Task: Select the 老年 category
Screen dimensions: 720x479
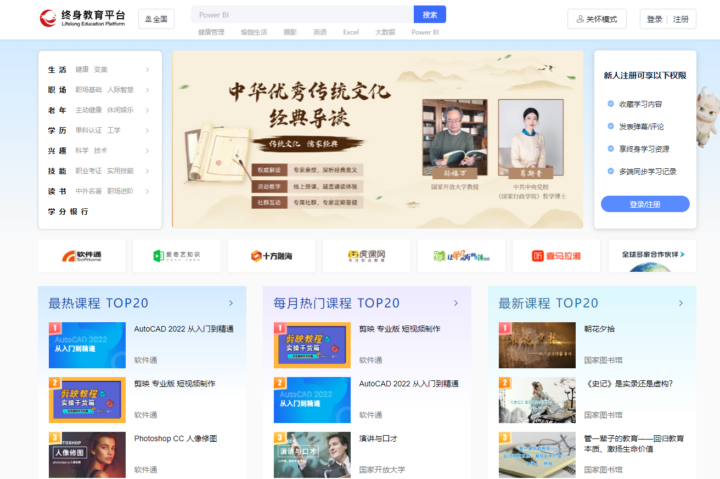Action: point(57,110)
